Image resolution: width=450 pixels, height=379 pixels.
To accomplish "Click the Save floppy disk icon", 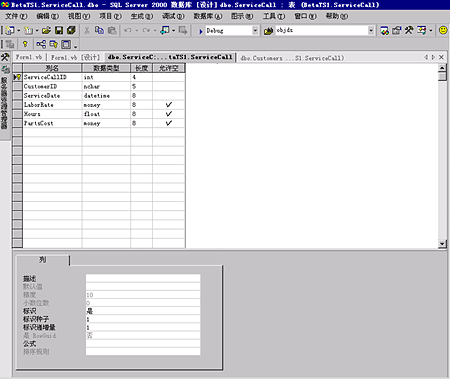I will click(x=59, y=31).
